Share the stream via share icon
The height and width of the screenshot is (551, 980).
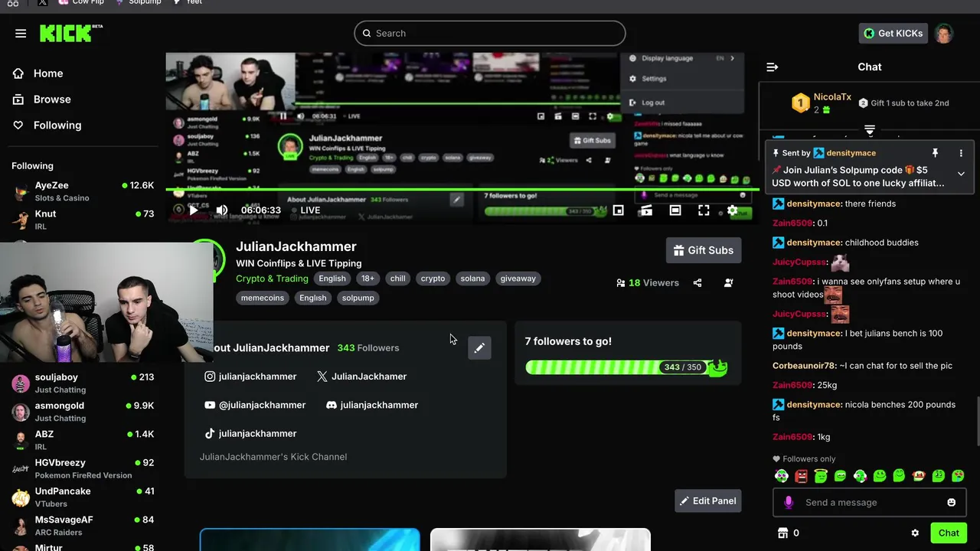click(697, 283)
